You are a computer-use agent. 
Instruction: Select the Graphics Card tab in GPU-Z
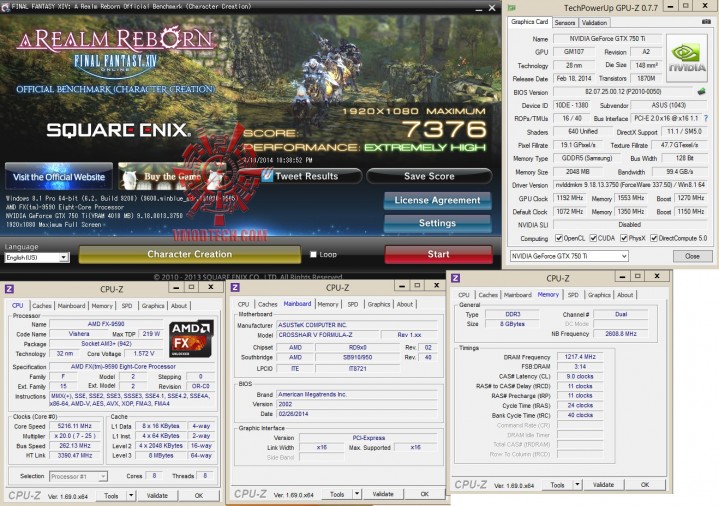[530, 22]
